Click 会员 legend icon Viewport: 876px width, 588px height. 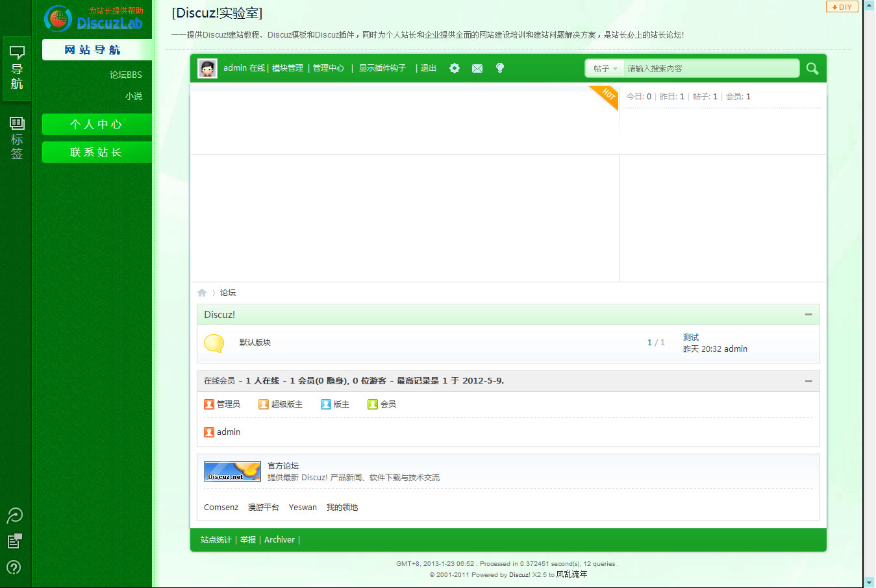coord(373,404)
